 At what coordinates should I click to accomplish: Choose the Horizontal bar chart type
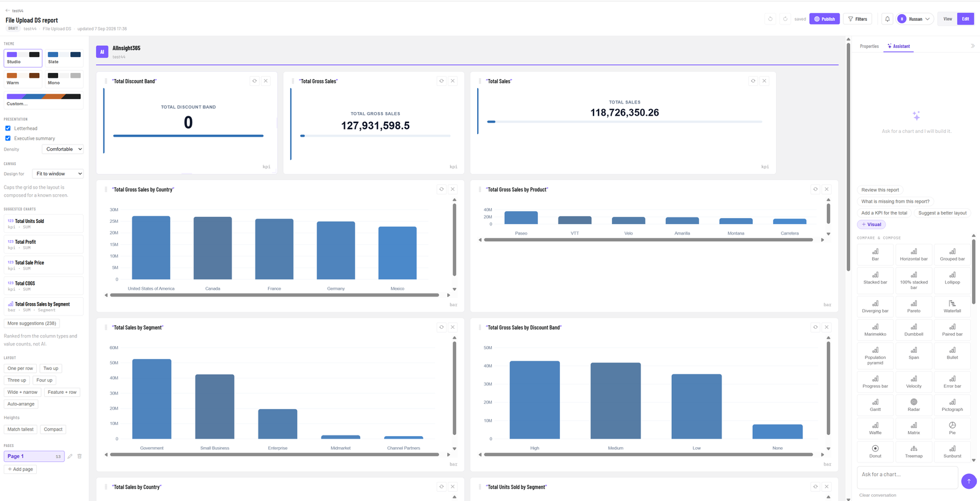914,254
